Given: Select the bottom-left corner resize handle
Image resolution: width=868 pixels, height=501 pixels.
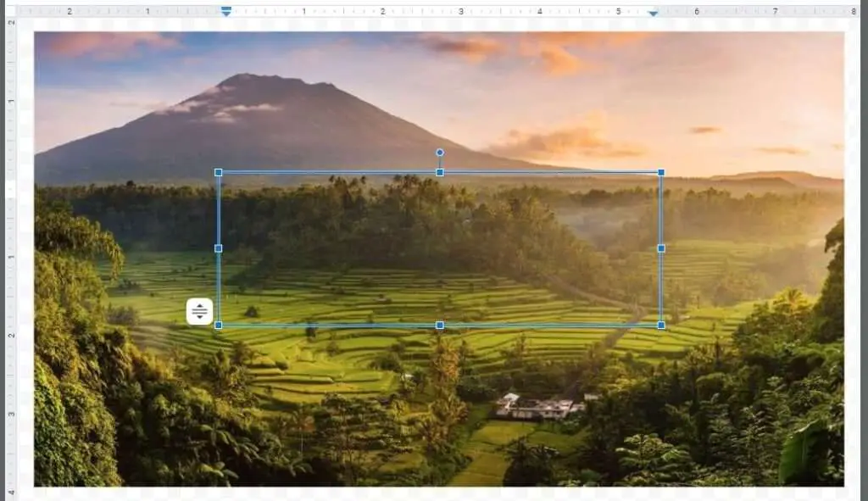Looking at the screenshot, I should point(218,325).
